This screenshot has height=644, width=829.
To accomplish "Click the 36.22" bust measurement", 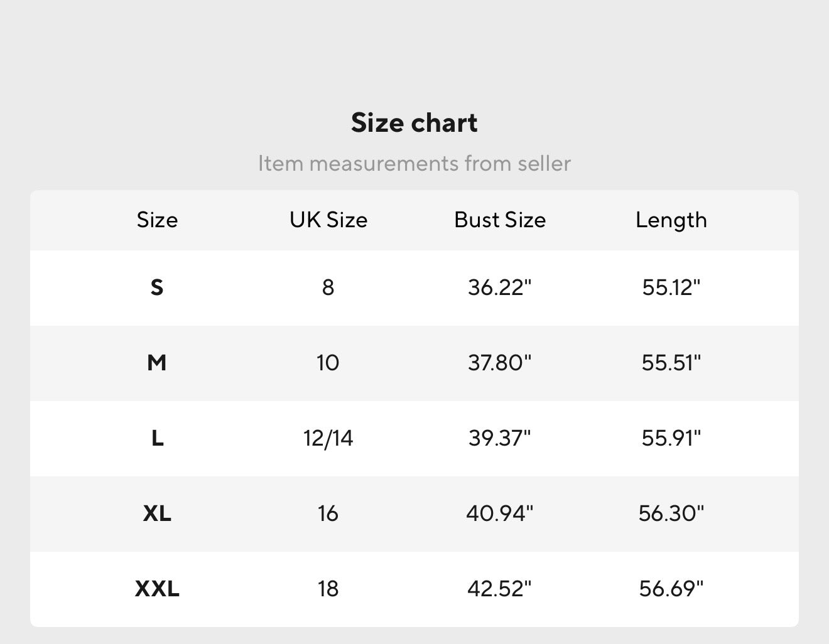I will click(500, 287).
